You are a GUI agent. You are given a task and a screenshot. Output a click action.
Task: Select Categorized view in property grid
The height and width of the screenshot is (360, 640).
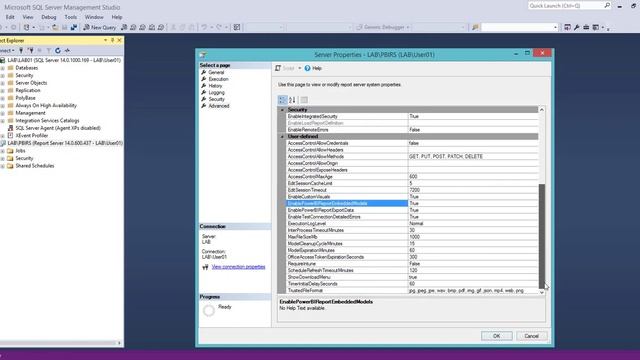point(282,100)
